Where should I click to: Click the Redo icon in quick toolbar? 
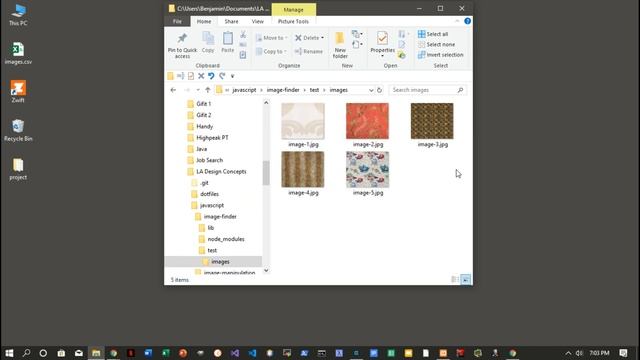[x=222, y=76]
